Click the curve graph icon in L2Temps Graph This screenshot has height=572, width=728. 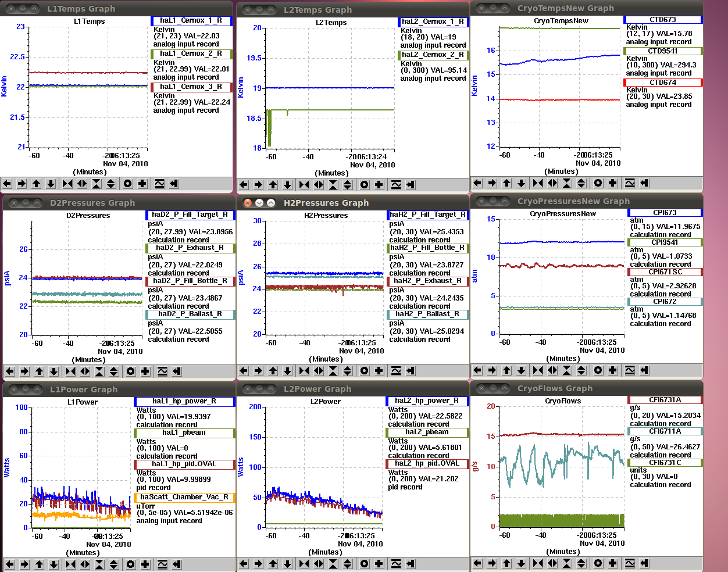(x=396, y=185)
